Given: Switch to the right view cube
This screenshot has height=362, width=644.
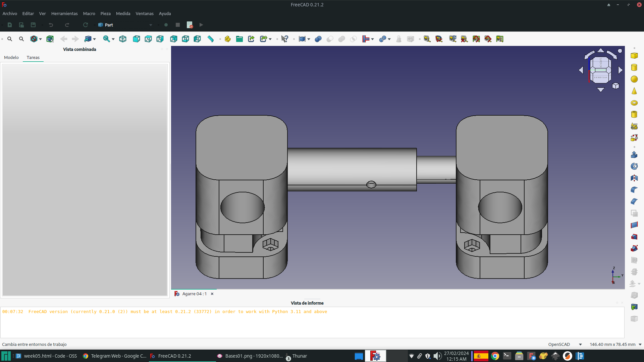Looking at the screenshot, I should click(x=160, y=39).
